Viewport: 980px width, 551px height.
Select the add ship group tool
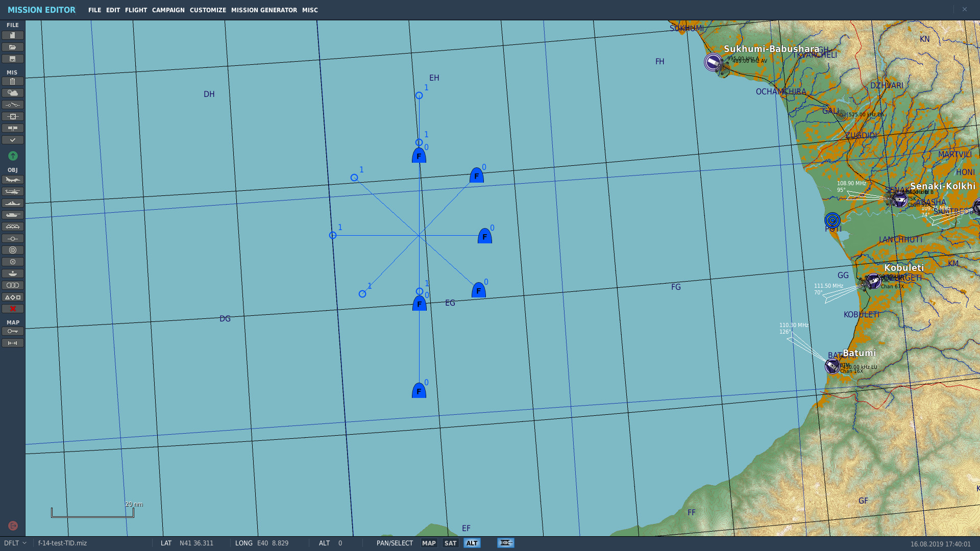pyautogui.click(x=13, y=203)
